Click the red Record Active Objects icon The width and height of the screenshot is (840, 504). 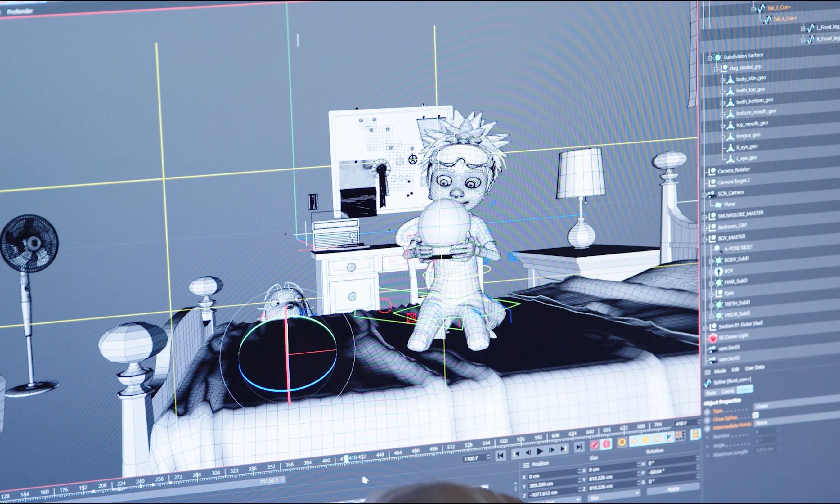(594, 445)
